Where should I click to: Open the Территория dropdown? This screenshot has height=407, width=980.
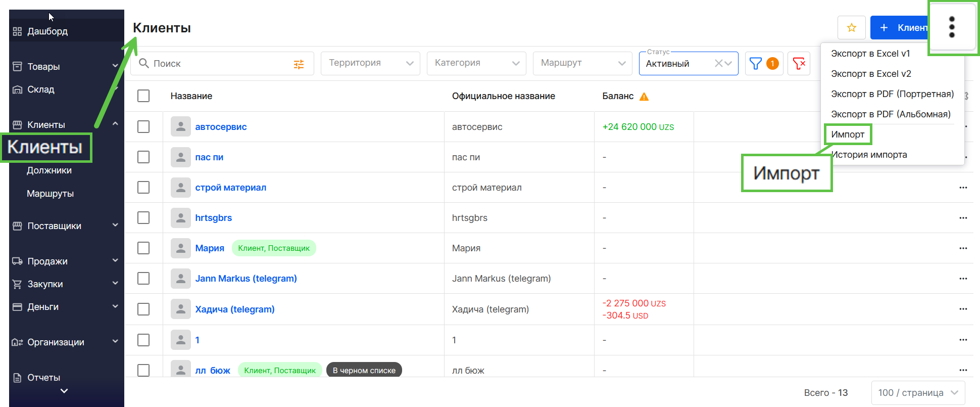[370, 63]
